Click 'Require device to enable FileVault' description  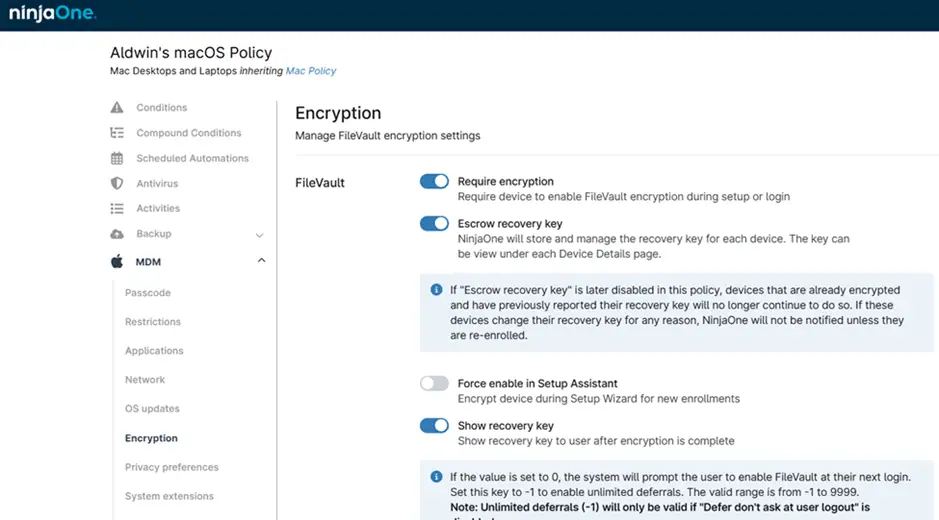tap(623, 196)
